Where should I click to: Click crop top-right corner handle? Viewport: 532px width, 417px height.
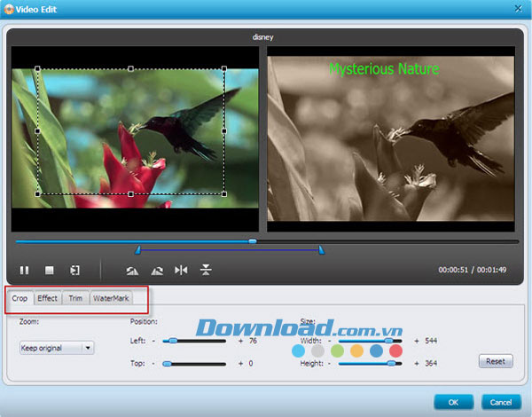pyautogui.click(x=224, y=68)
